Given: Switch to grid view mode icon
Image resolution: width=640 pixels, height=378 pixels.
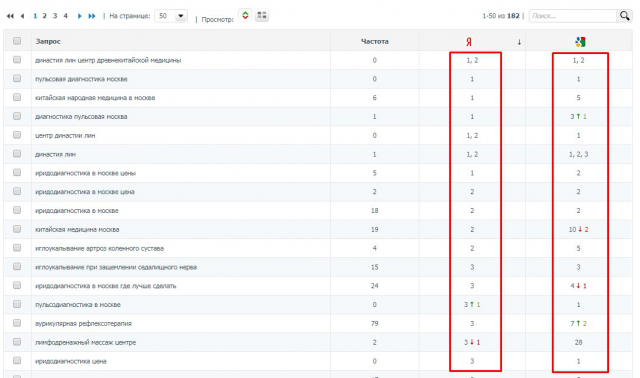Looking at the screenshot, I should pos(262,16).
